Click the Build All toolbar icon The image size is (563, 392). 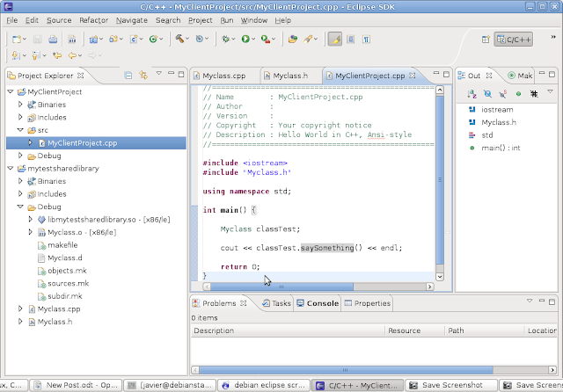click(72, 39)
